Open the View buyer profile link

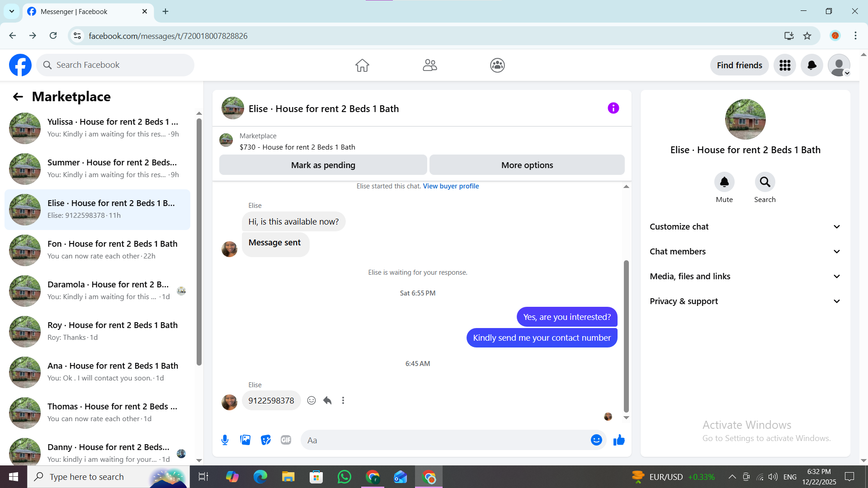click(x=451, y=186)
